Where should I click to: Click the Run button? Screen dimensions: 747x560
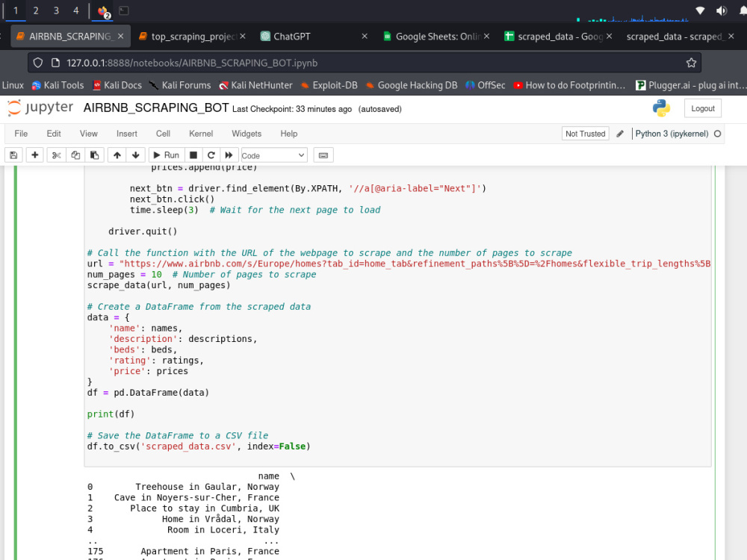coord(166,155)
